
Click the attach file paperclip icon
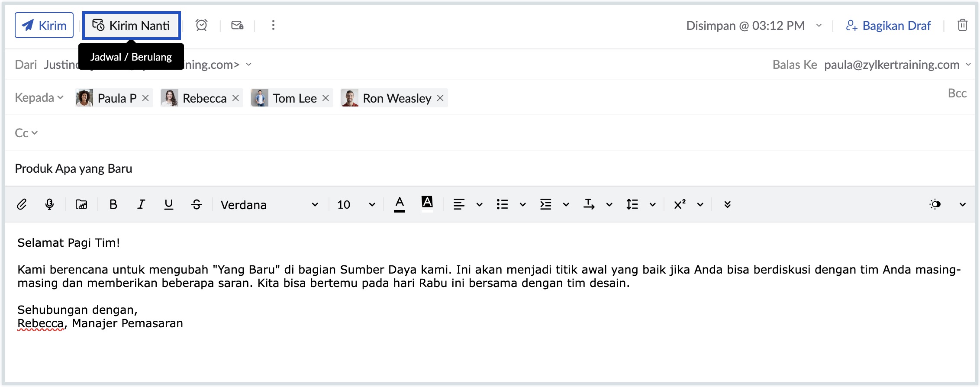(22, 204)
